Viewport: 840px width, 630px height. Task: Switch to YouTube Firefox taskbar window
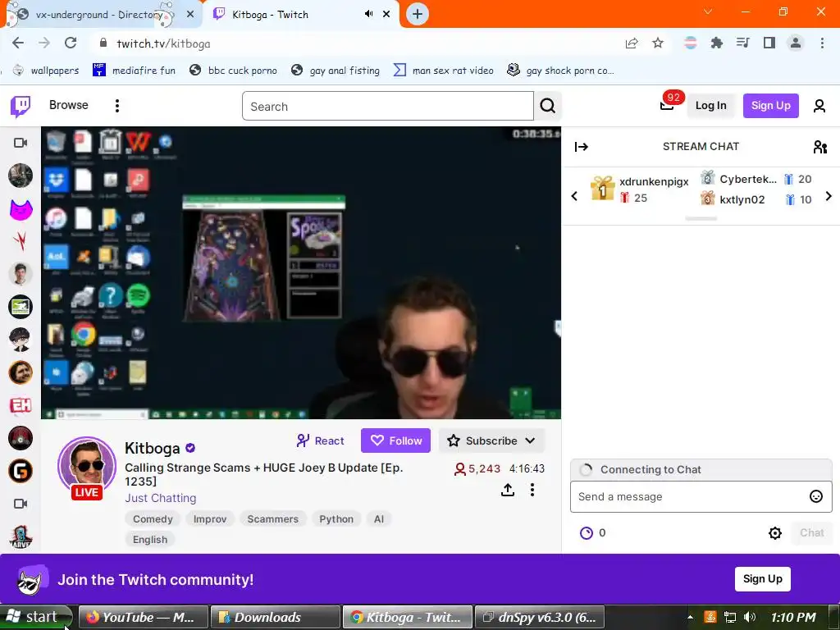143,617
